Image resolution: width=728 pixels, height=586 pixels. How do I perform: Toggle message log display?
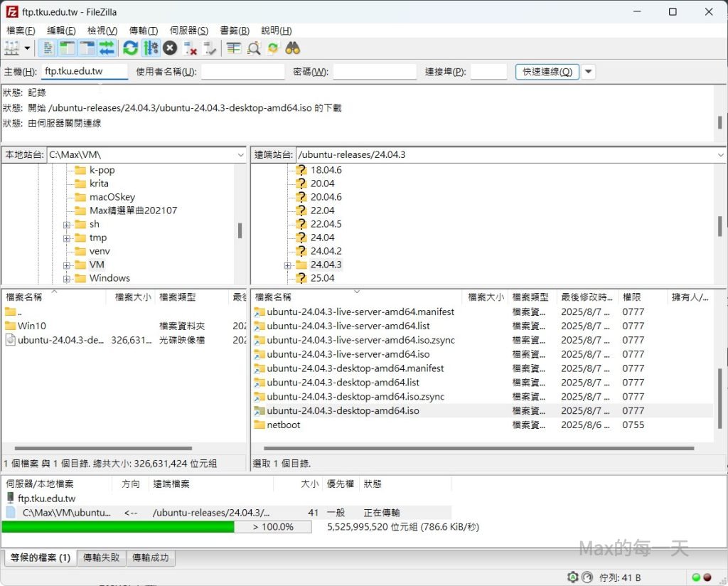48,48
